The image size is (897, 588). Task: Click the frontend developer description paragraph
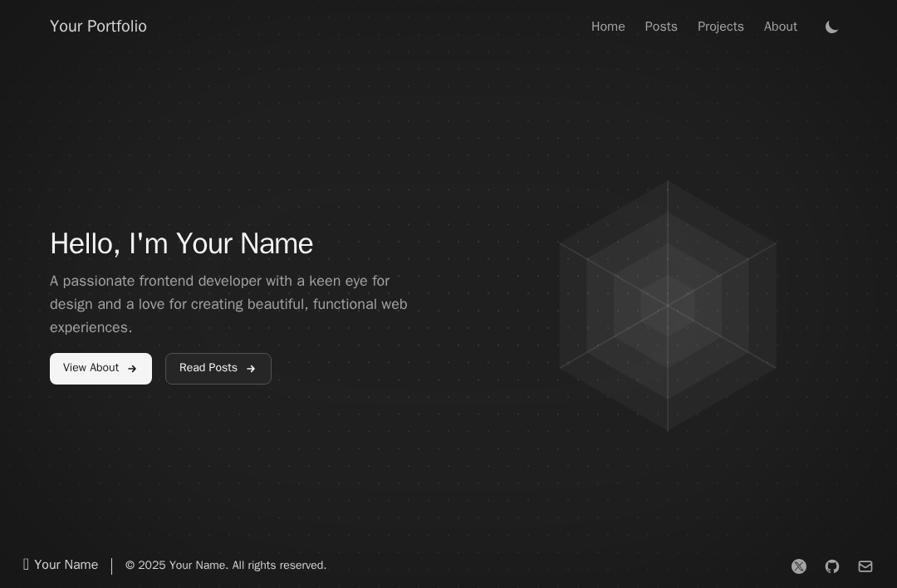[x=228, y=305]
